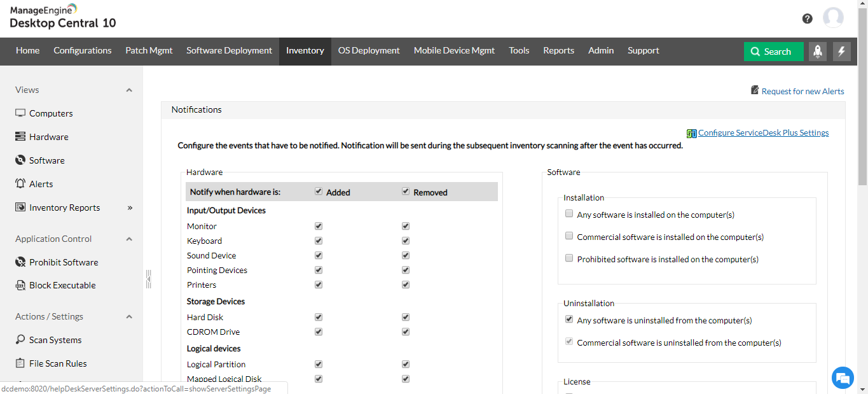Collapse the Application Control section
868x394 pixels.
pyautogui.click(x=129, y=239)
